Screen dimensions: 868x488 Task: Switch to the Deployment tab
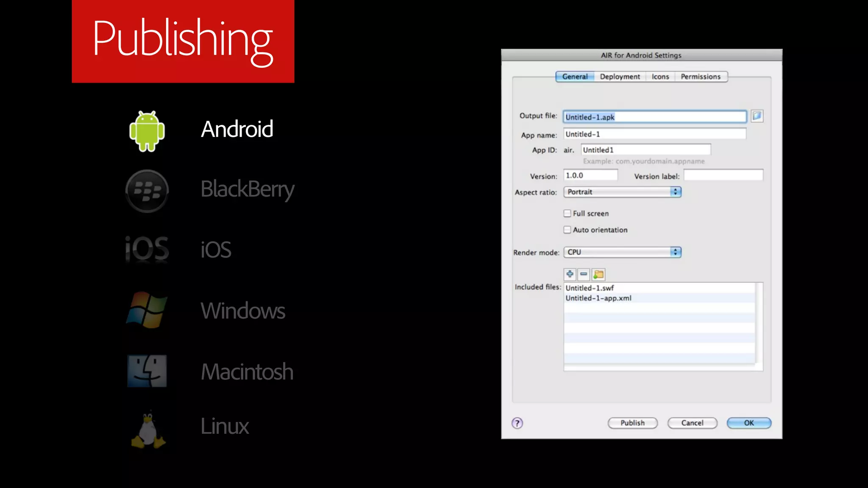(620, 77)
